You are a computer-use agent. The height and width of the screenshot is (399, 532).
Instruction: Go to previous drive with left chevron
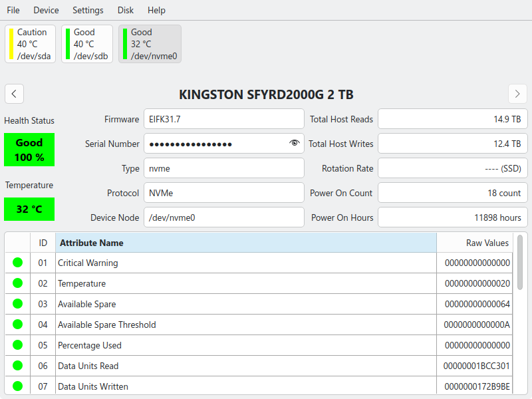click(14, 94)
